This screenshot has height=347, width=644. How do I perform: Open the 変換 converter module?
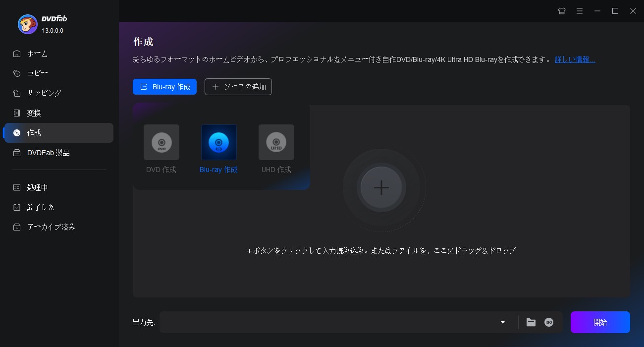[58, 113]
